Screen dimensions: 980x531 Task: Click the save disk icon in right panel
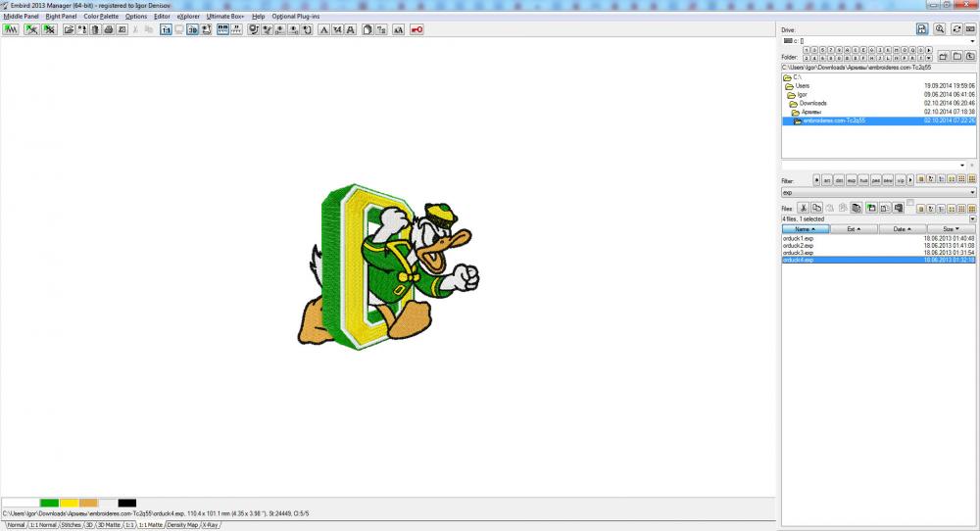click(x=922, y=28)
